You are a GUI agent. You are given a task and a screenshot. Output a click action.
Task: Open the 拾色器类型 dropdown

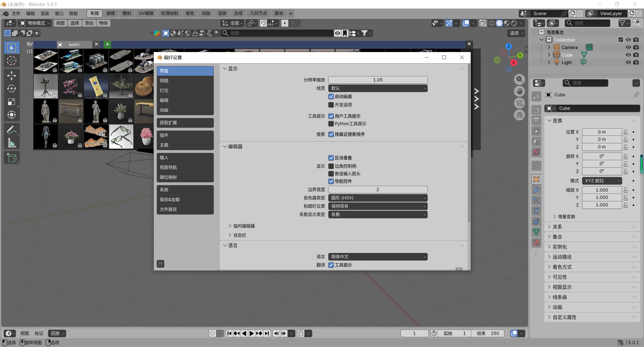point(378,198)
